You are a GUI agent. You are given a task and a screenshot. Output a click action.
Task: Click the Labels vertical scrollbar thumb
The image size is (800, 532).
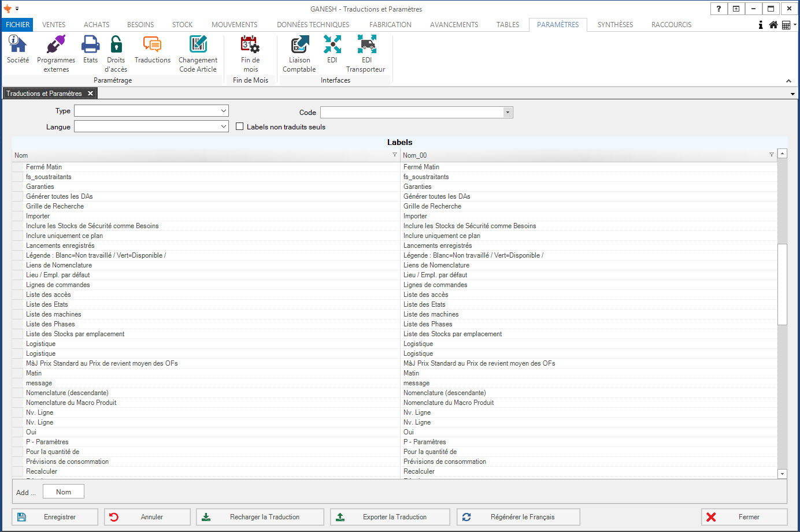782,284
